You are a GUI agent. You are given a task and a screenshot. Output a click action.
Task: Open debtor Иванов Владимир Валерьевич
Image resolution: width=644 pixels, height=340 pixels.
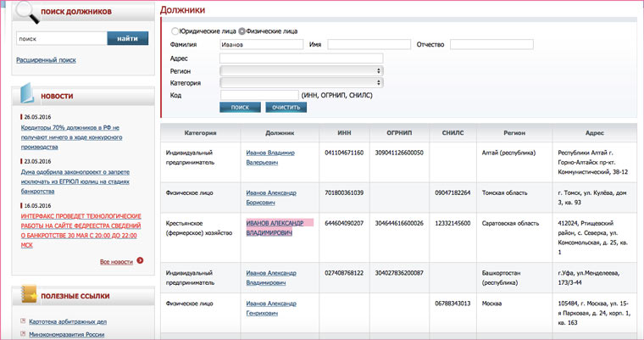(x=271, y=157)
